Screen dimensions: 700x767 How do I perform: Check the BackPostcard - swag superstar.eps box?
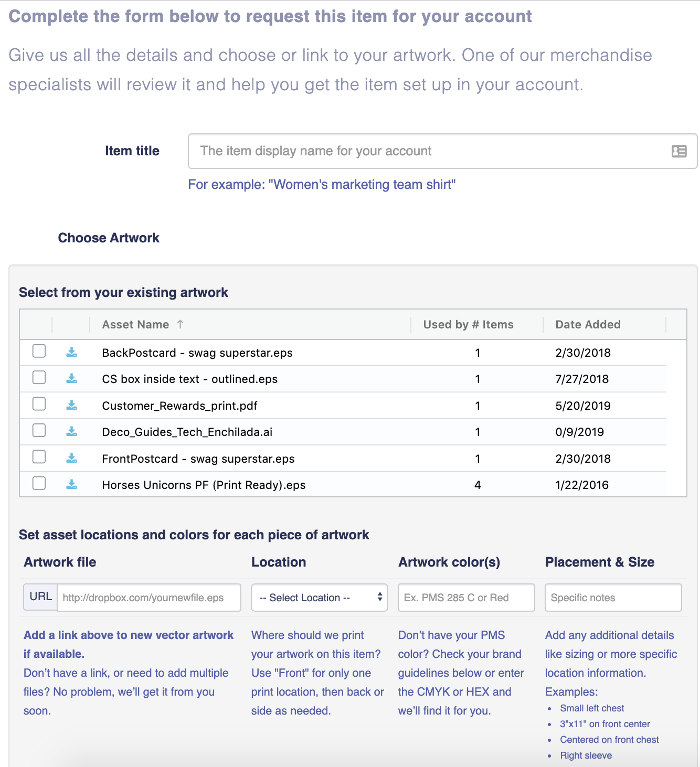click(x=39, y=351)
